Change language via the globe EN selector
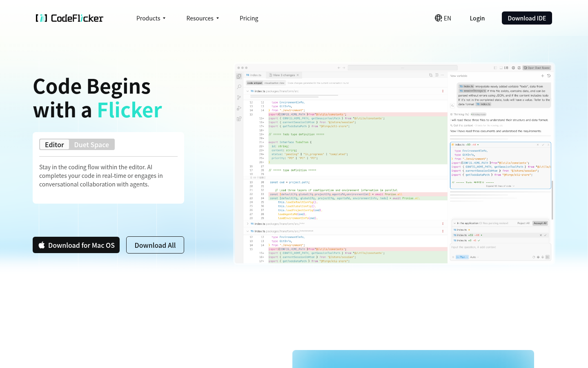Viewport: 588px width, 368px height. click(x=443, y=18)
